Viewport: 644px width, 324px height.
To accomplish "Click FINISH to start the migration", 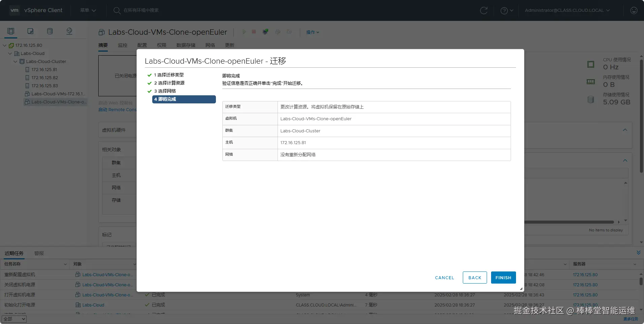I will tap(504, 278).
